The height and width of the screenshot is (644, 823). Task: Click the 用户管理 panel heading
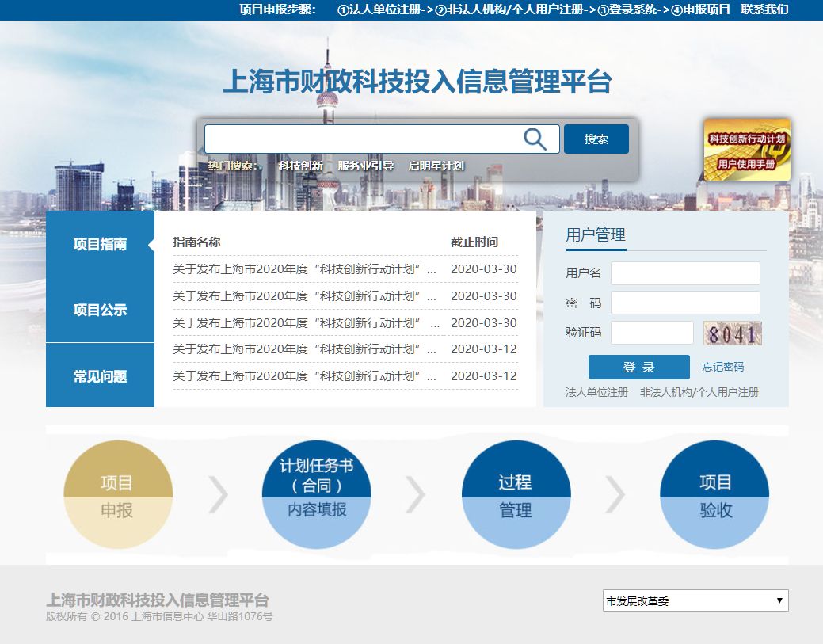pyautogui.click(x=595, y=234)
